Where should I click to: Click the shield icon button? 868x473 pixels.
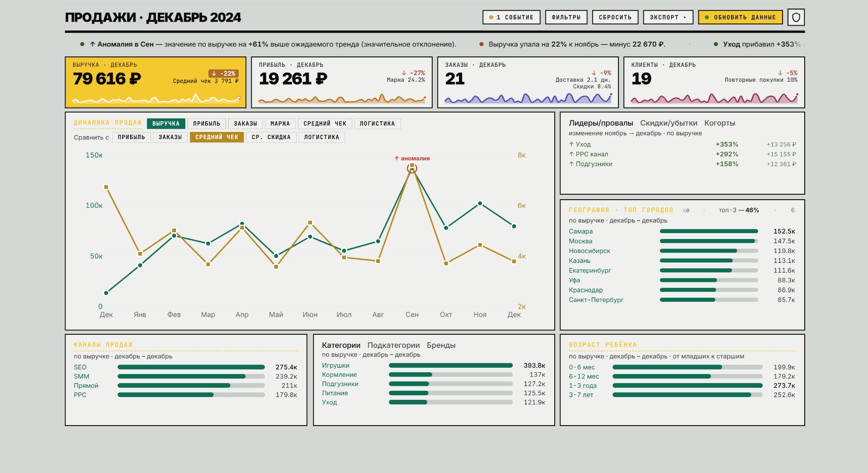(x=796, y=18)
